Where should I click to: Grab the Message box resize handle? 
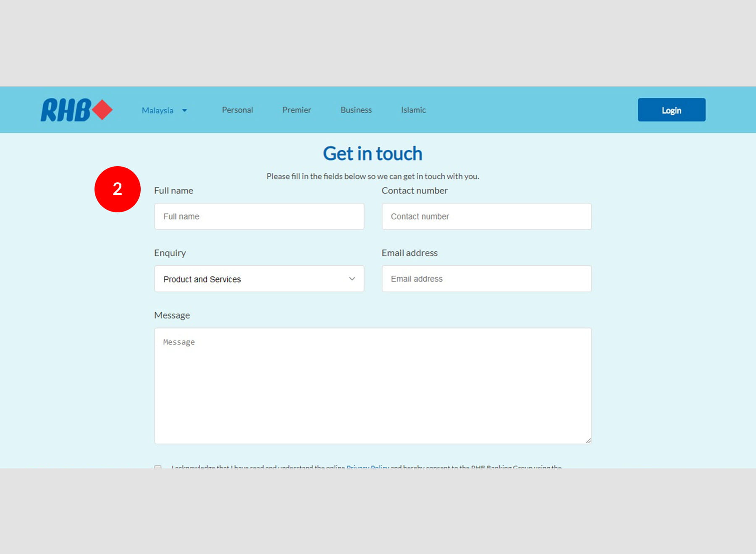pyautogui.click(x=588, y=440)
